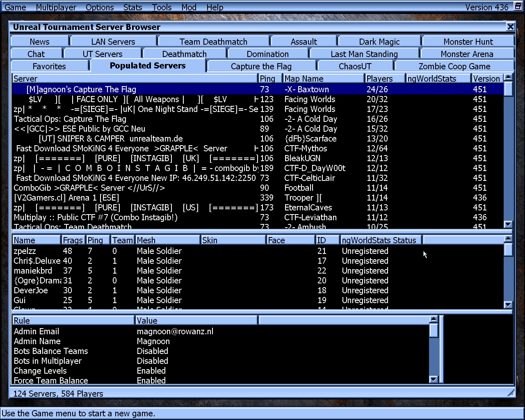Select the $LV FACE ONLY server row
Image resolution: width=525 pixels, height=420 pixels.
tap(258, 99)
